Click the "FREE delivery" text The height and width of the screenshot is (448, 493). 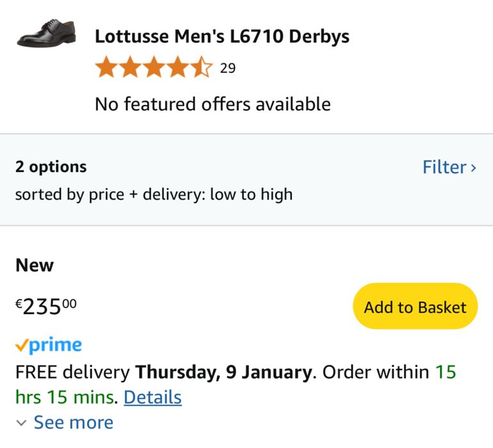pos(72,372)
